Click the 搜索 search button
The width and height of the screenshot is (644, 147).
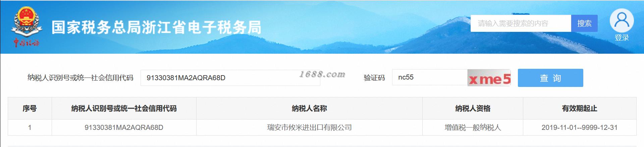[x=584, y=23]
